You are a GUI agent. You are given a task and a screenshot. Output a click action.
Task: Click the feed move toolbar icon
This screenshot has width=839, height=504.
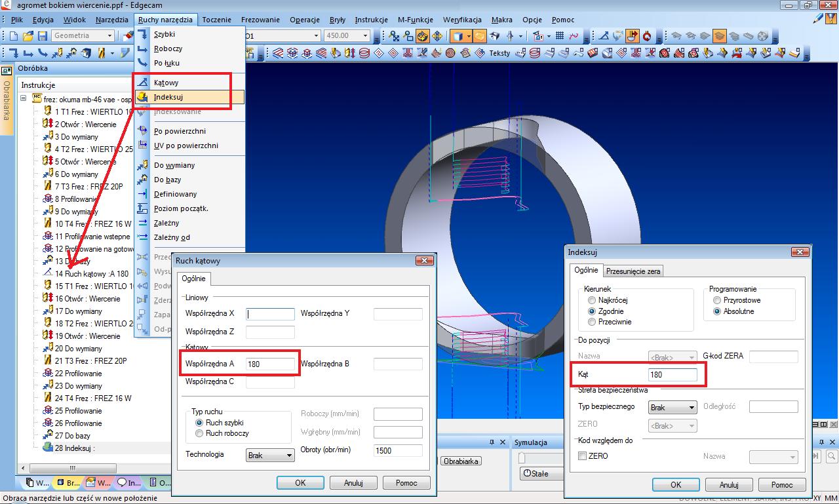[x=28, y=53]
